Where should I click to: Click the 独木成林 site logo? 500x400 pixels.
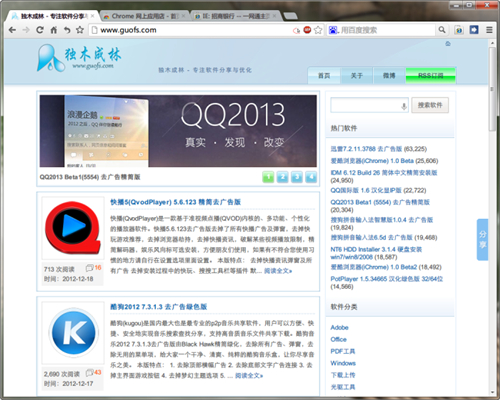[x=79, y=58]
